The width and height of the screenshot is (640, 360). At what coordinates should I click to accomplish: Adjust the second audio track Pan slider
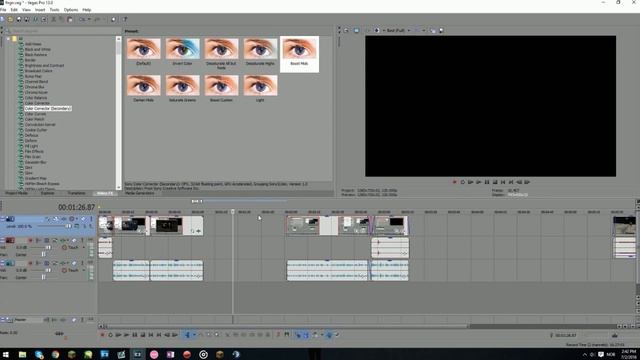point(43,278)
